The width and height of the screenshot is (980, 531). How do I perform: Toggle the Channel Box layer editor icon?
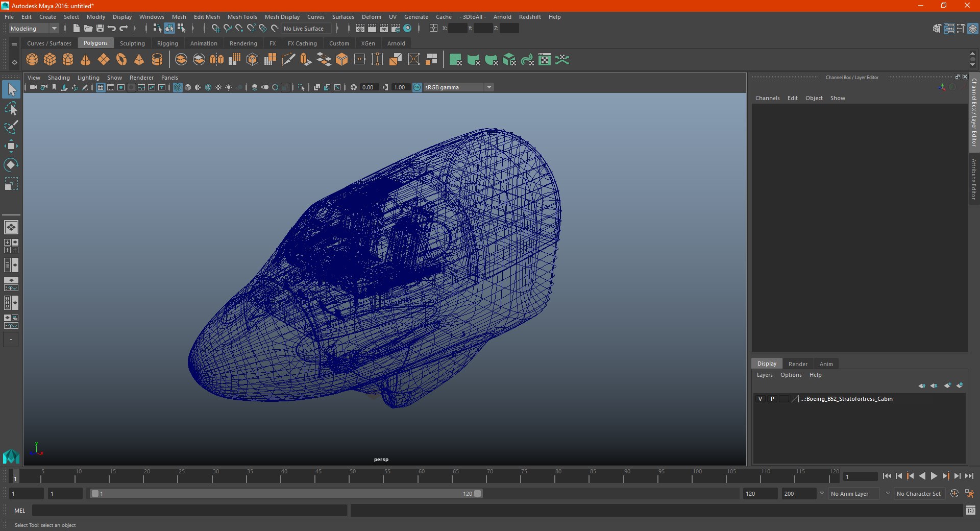point(973,29)
